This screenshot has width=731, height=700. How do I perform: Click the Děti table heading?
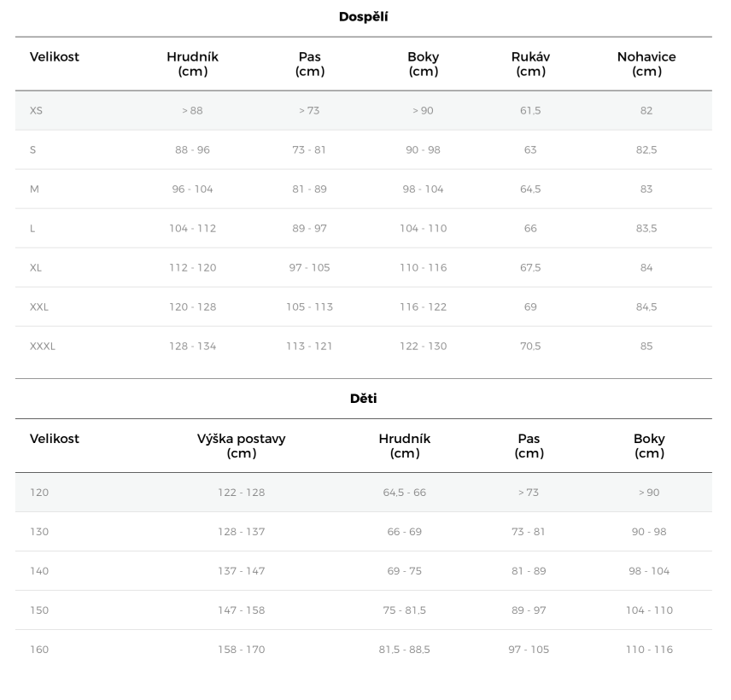tap(364, 399)
